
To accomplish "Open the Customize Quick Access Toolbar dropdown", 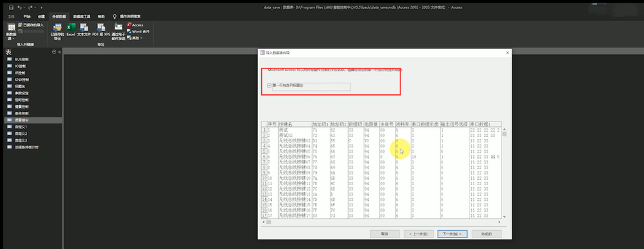I will point(41,8).
